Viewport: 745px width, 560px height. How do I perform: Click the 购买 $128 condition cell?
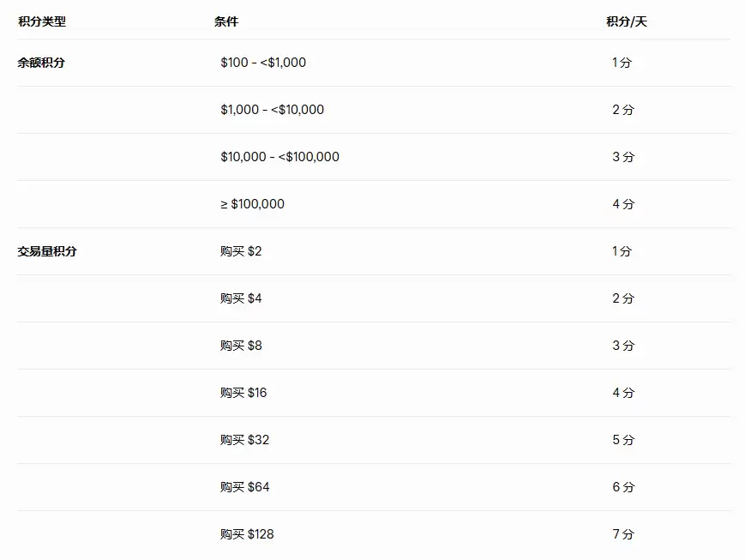click(x=247, y=534)
